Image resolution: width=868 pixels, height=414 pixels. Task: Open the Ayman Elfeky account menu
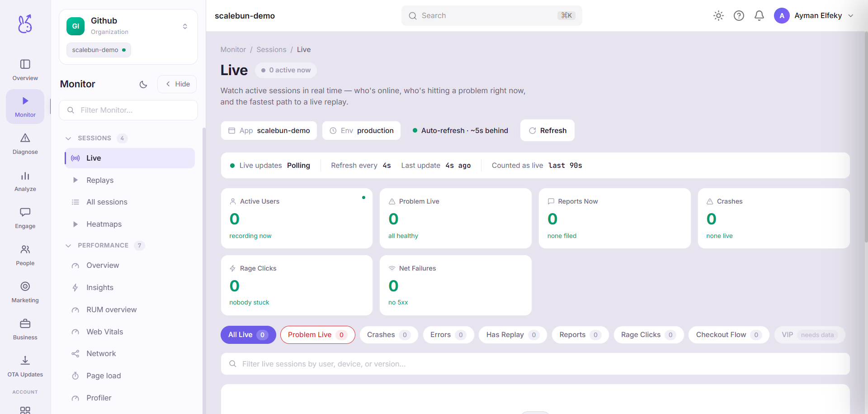814,16
